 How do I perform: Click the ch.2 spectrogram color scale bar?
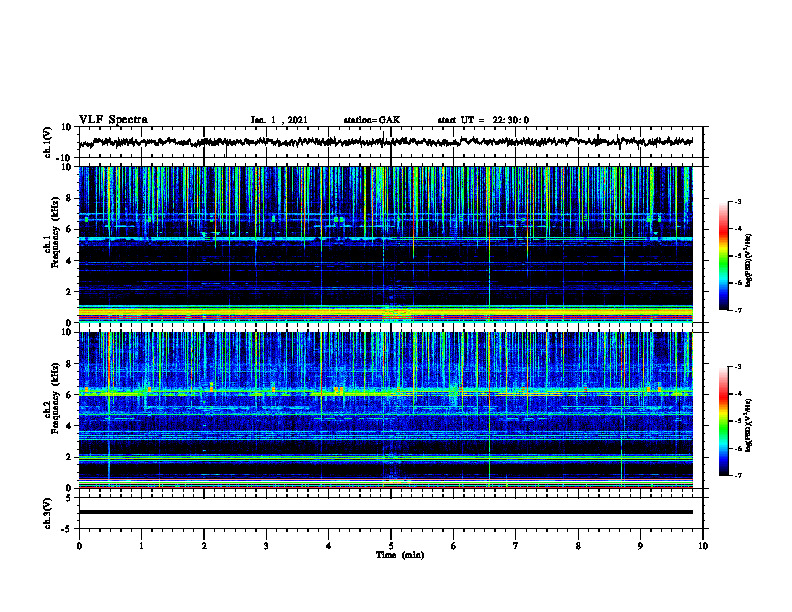[x=723, y=421]
